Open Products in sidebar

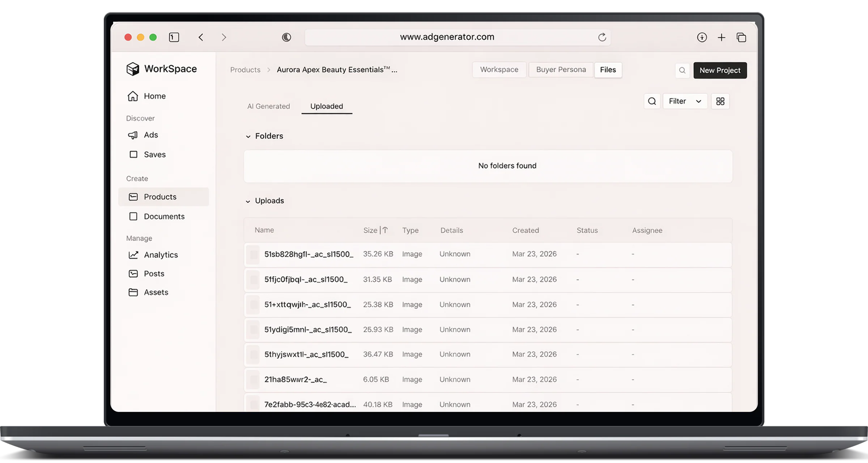163,197
